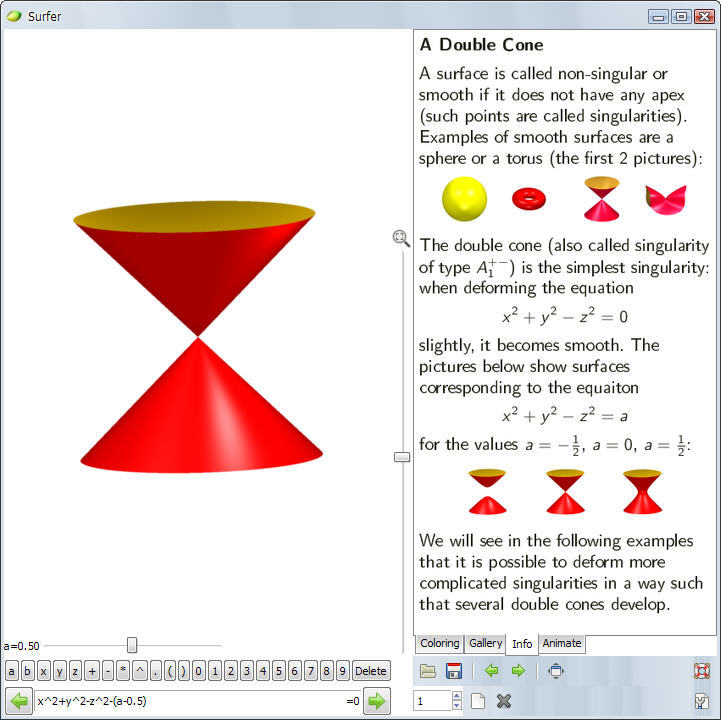Click the magnifier zoom icon above slider

coord(401,238)
